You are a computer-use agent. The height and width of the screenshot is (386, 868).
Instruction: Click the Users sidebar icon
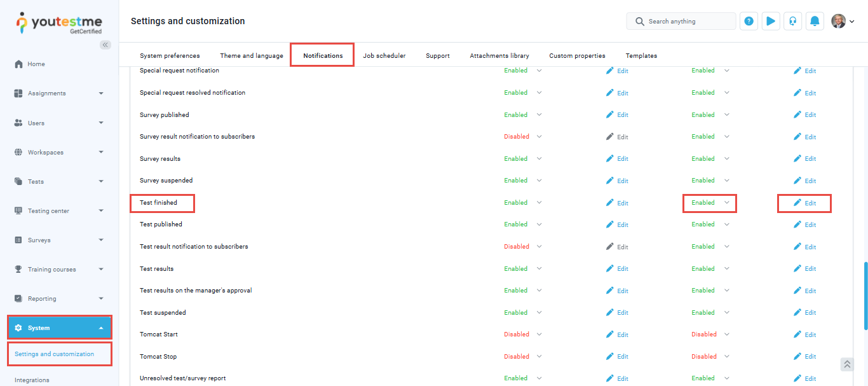18,123
